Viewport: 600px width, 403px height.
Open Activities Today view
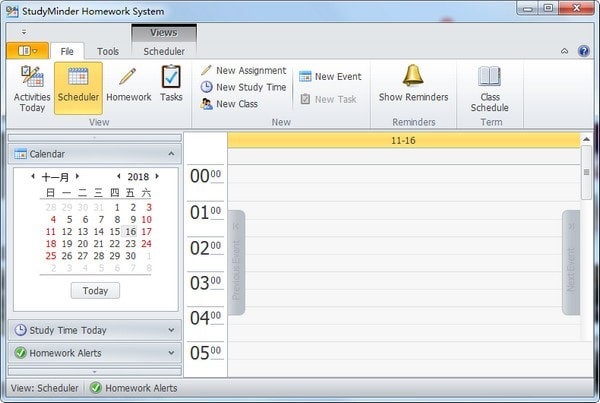click(x=32, y=89)
